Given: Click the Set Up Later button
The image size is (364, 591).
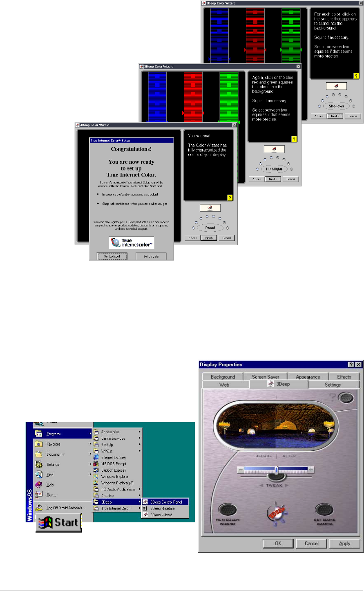Looking at the screenshot, I should point(151,256).
